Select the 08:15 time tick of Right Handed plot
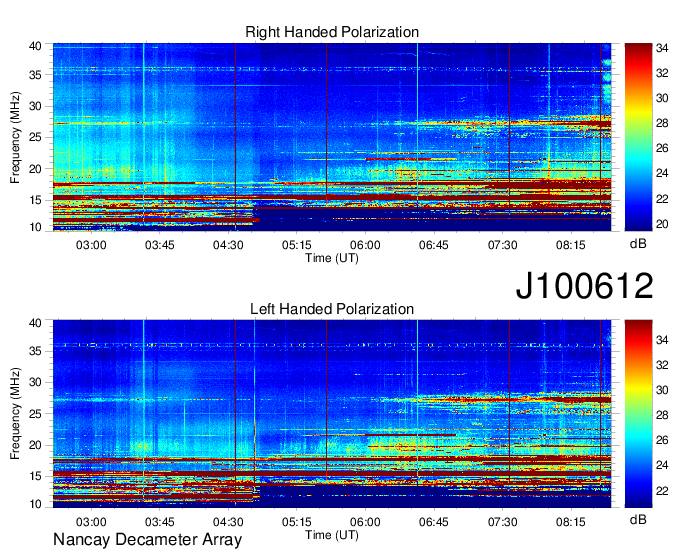 point(571,245)
